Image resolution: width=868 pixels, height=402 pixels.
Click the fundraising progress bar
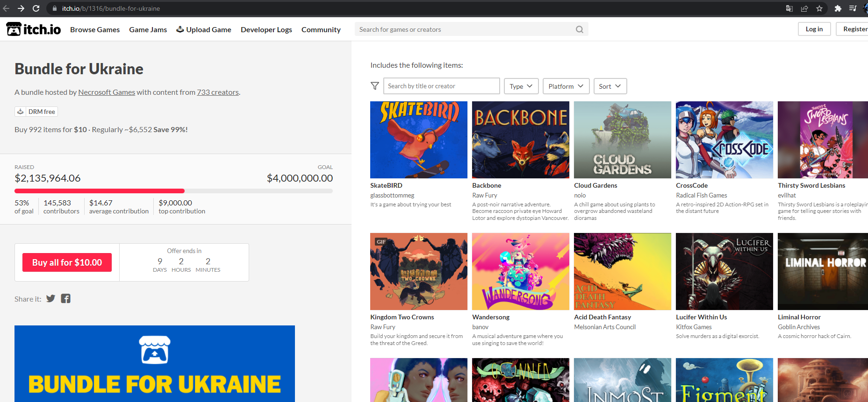(x=173, y=190)
